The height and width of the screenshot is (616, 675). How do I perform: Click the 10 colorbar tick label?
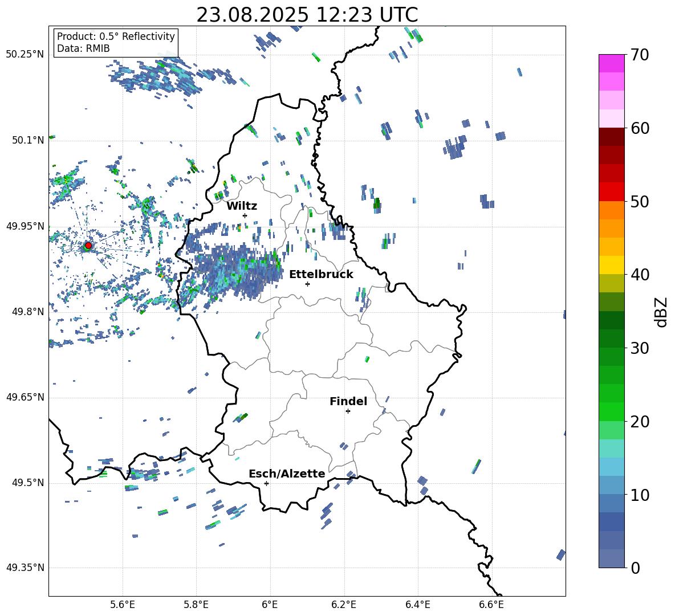click(x=640, y=495)
